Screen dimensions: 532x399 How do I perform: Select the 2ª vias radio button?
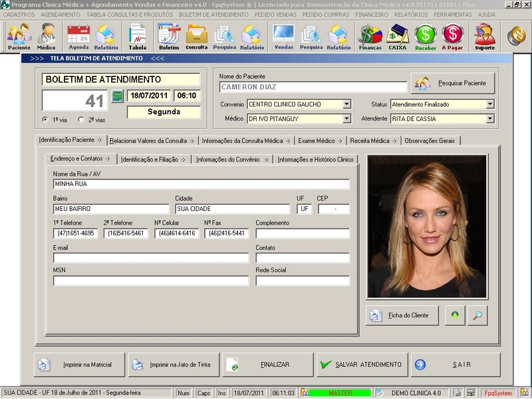81,120
